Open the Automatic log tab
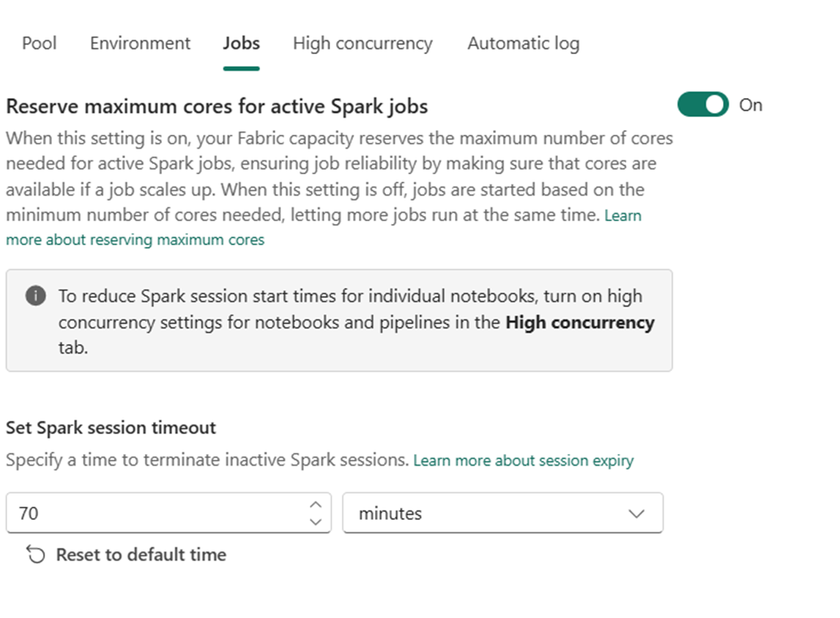 coord(524,43)
